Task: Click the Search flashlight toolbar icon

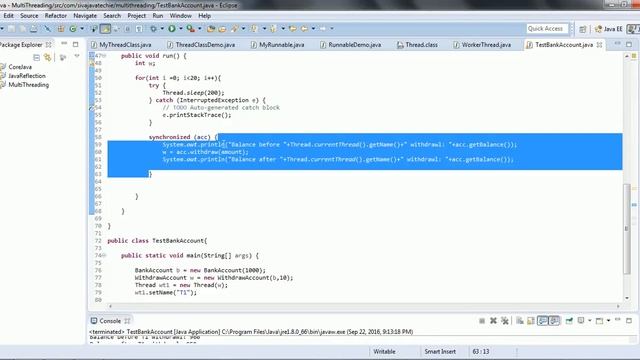Action: click(x=234, y=29)
